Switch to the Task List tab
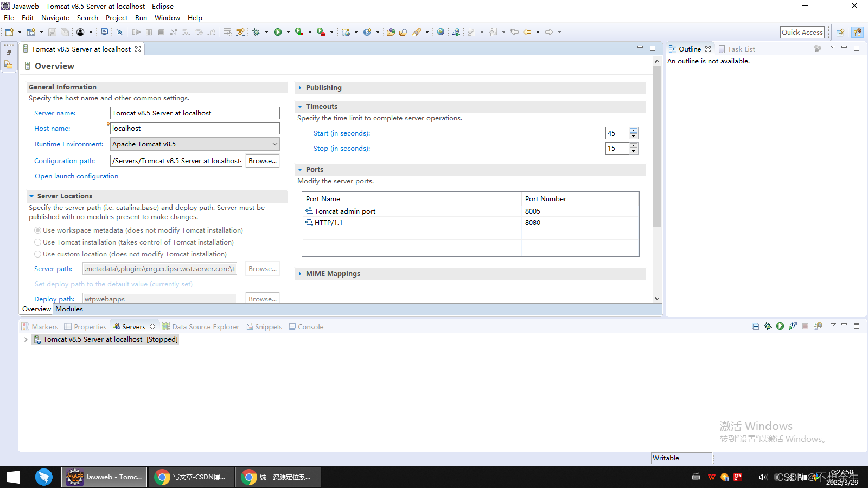Image resolution: width=868 pixels, height=488 pixels. click(737, 49)
